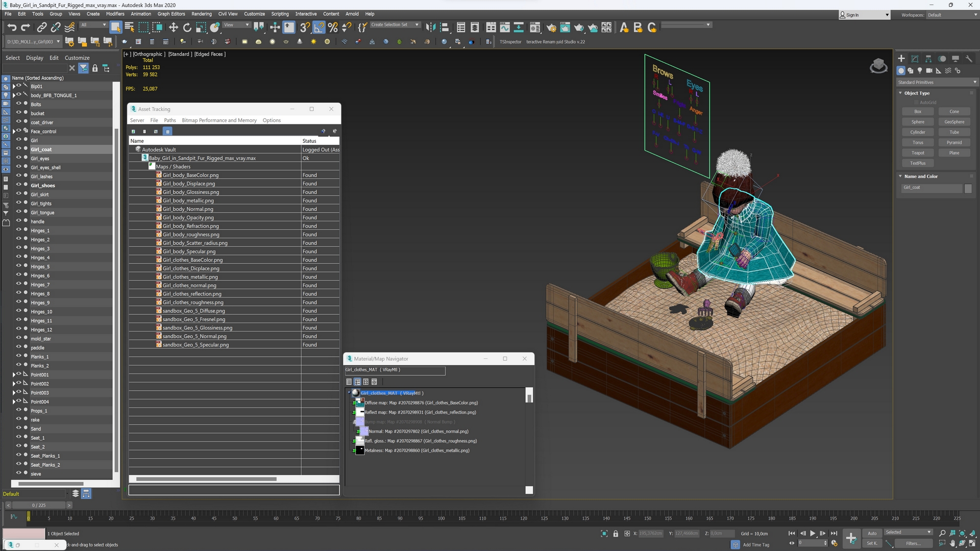
Task: Open the Rendering menu
Action: [x=202, y=14]
